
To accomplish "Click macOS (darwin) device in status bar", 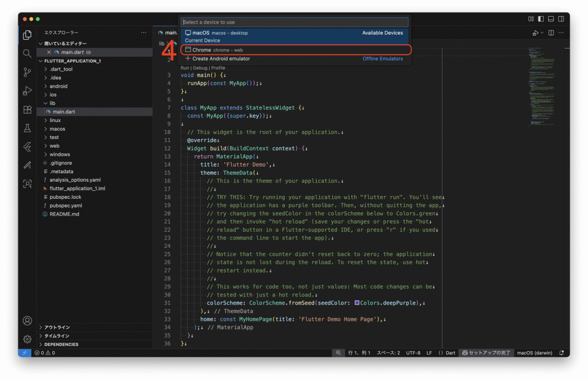I will point(535,353).
